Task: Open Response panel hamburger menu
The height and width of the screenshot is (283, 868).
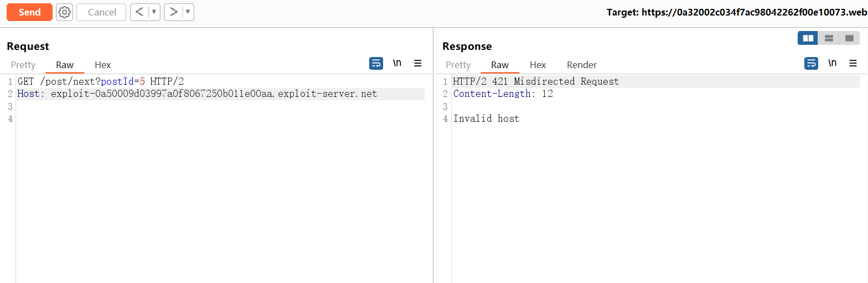Action: point(853,63)
